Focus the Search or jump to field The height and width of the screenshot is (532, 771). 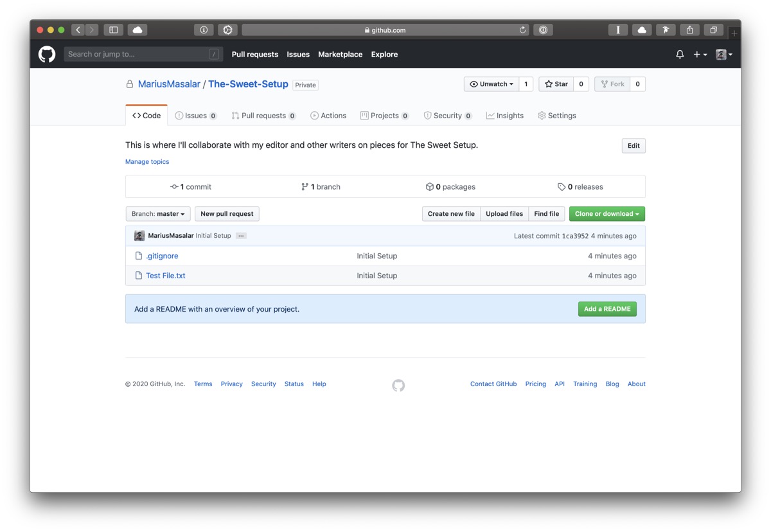point(143,55)
